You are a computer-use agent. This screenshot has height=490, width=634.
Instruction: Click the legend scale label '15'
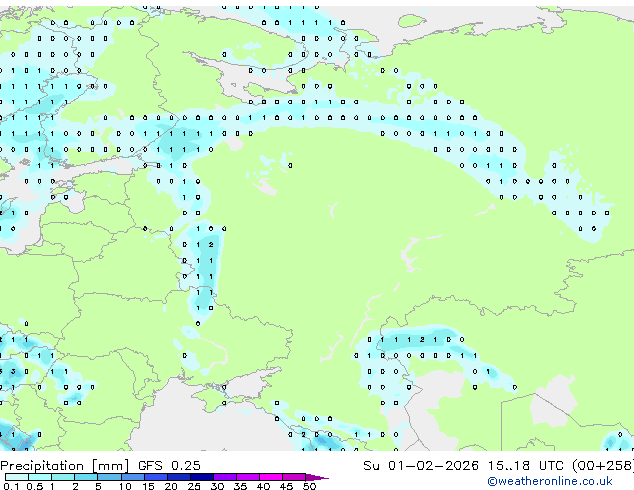click(x=148, y=486)
